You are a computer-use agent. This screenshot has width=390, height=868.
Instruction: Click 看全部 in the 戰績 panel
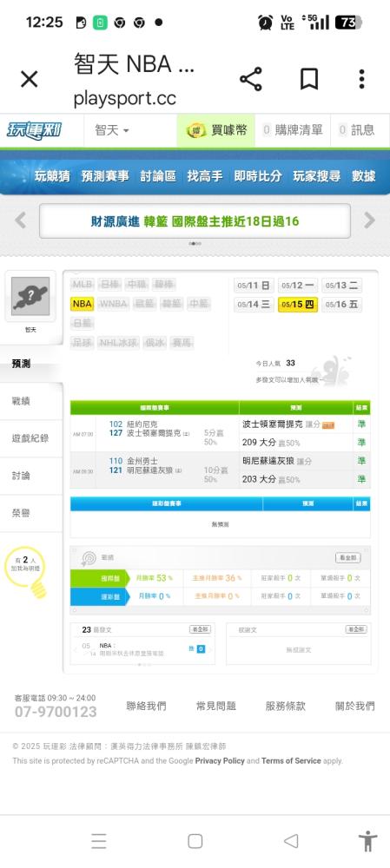point(347,557)
